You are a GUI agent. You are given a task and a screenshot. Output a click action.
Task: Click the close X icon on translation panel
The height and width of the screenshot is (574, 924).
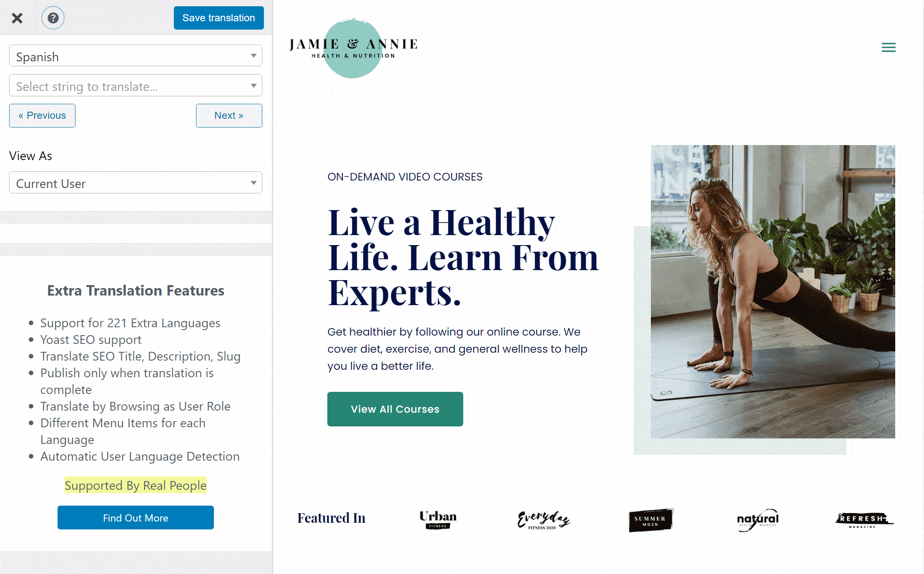[x=17, y=18]
